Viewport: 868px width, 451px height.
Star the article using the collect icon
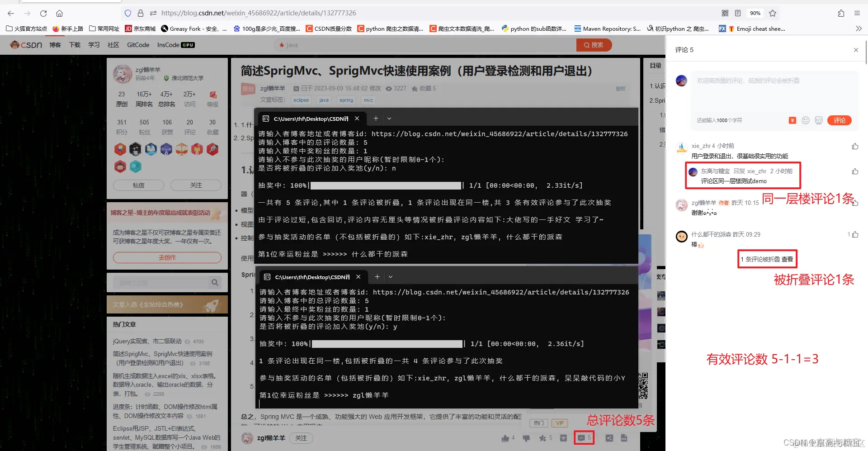543,438
